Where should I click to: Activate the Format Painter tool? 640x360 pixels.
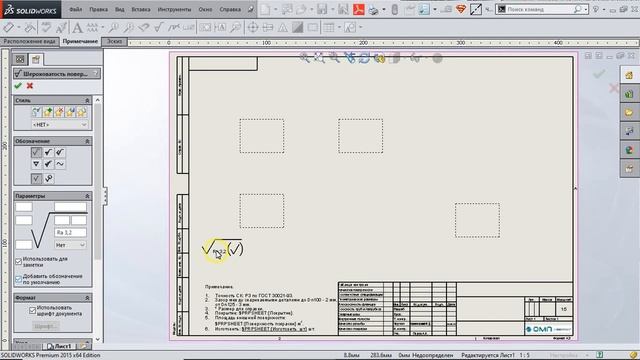click(61, 28)
